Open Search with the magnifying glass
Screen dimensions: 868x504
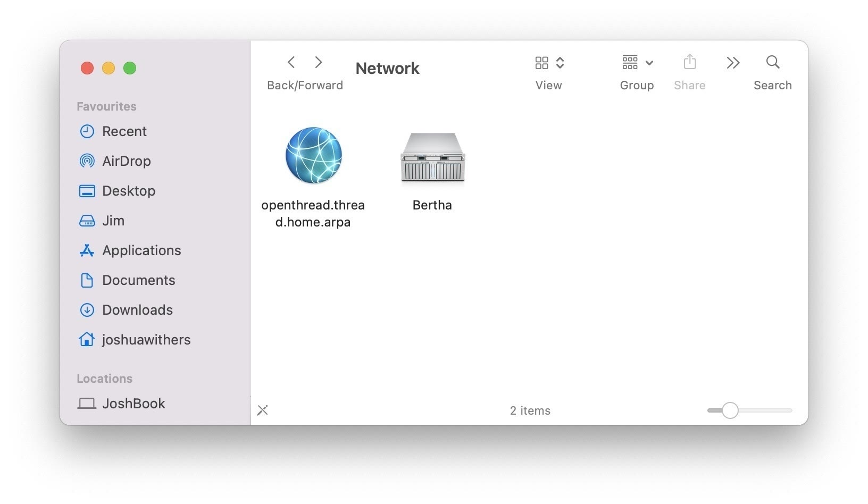(x=772, y=63)
